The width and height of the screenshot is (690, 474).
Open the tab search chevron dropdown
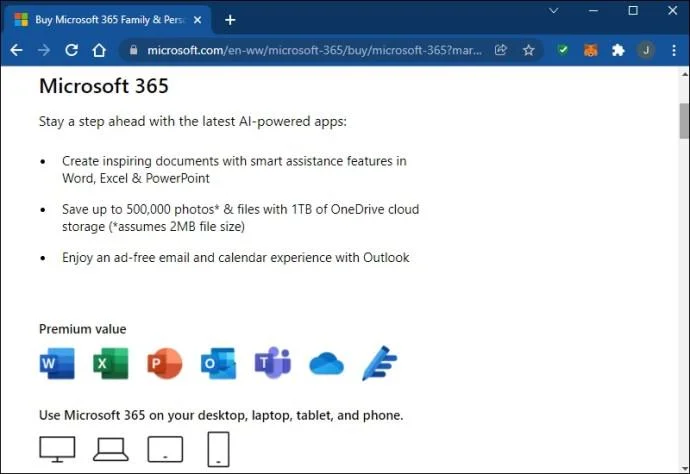click(x=554, y=11)
